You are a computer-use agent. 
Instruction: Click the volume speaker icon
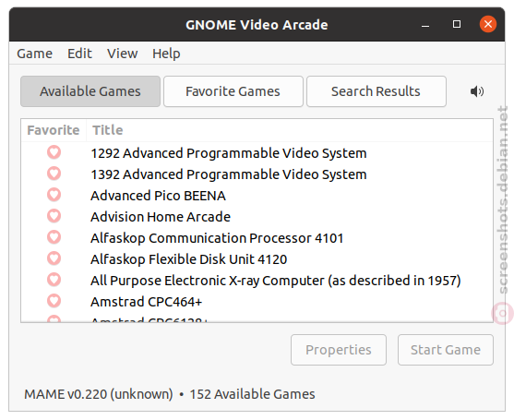click(x=477, y=91)
